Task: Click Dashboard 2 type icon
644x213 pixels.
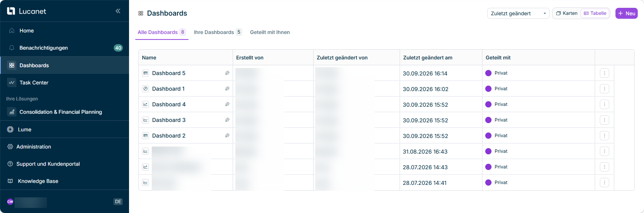Action: tap(145, 136)
